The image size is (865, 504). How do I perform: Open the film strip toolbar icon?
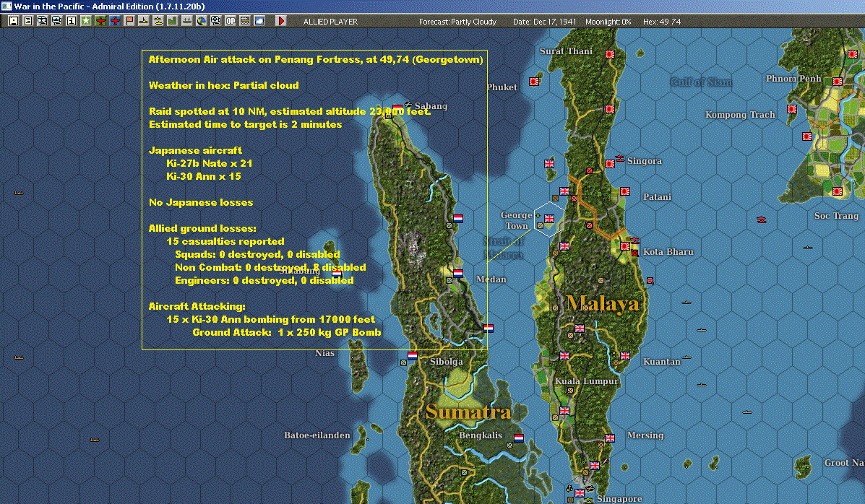click(x=244, y=21)
